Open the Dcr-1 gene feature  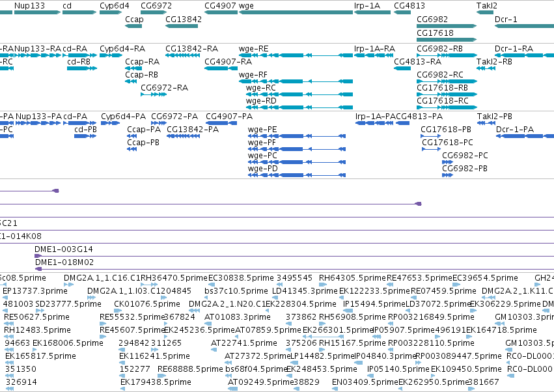pos(524,26)
